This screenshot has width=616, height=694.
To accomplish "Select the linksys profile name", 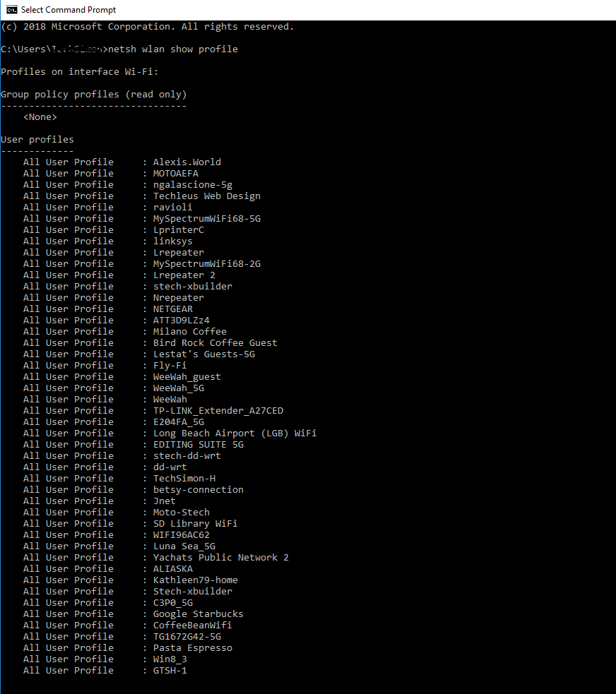I will point(172,241).
